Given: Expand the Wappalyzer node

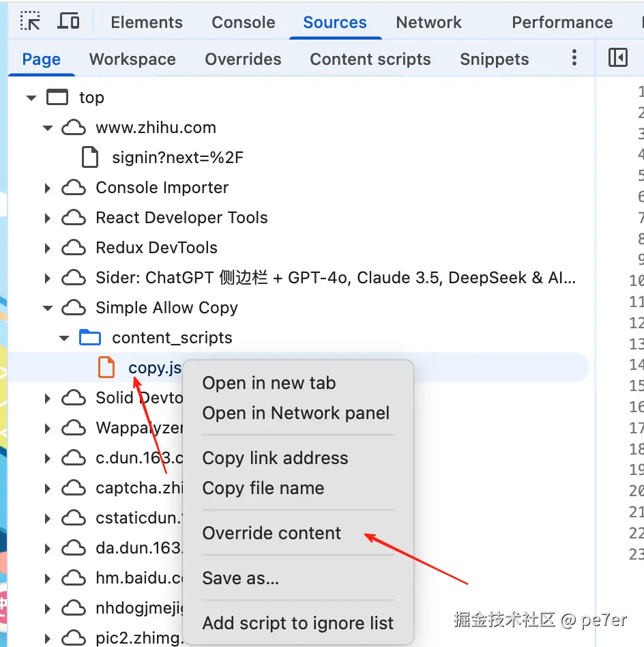Looking at the screenshot, I should pyautogui.click(x=48, y=429).
